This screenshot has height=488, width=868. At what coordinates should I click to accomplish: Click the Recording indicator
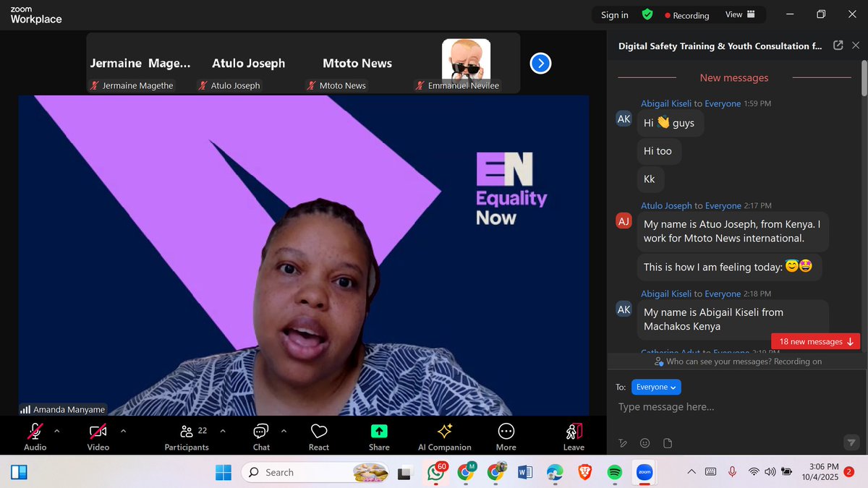pos(687,15)
